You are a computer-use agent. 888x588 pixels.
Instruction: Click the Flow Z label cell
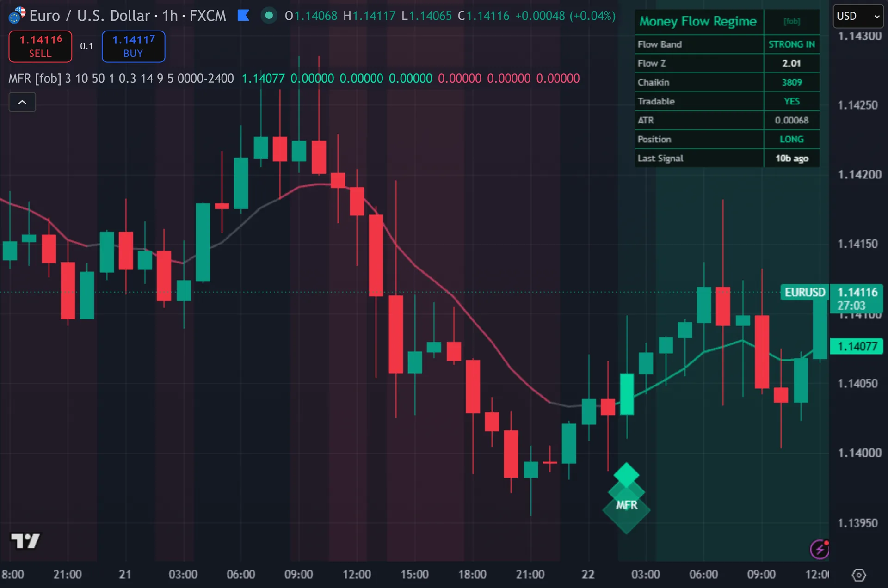pyautogui.click(x=699, y=63)
